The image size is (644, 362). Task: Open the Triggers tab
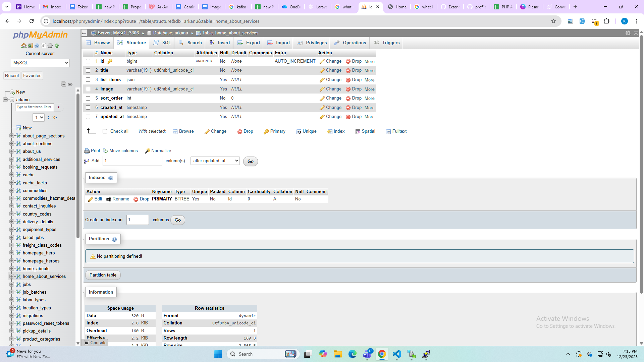tap(387, 43)
